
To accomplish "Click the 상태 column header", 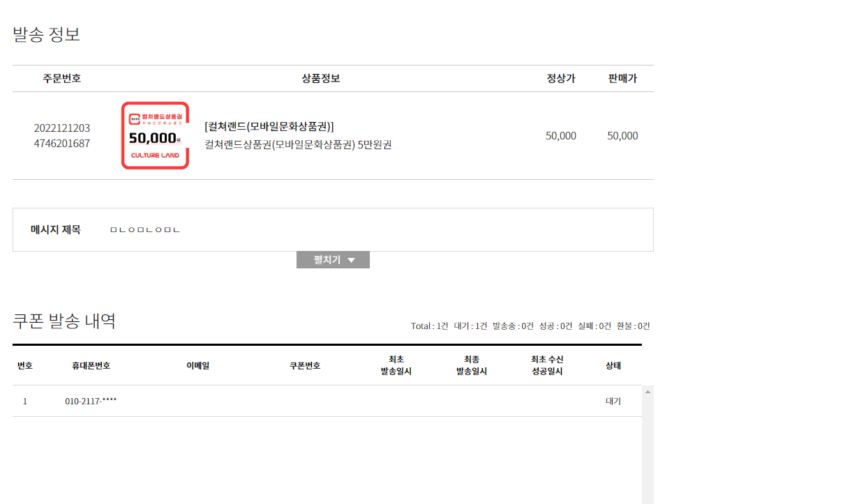I will pos(613,365).
